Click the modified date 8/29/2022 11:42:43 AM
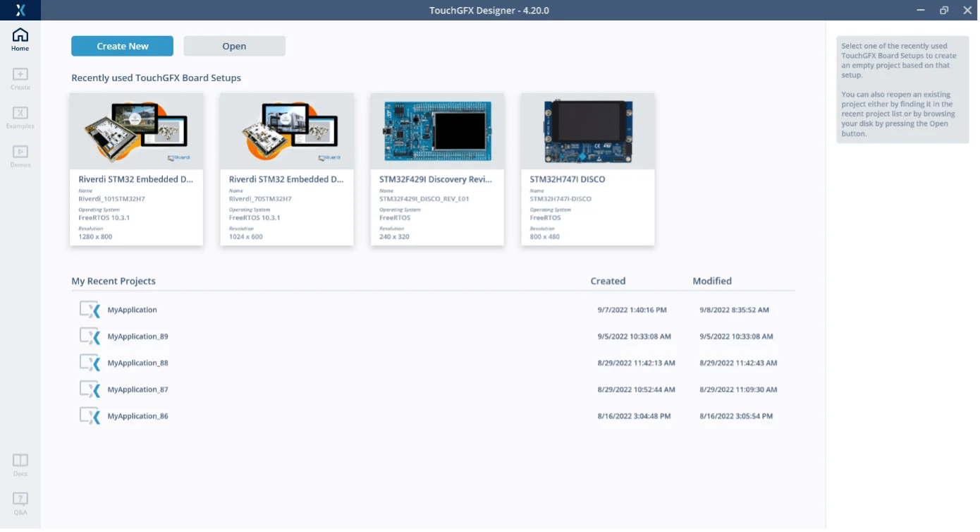This screenshot has height=532, width=980. [738, 363]
